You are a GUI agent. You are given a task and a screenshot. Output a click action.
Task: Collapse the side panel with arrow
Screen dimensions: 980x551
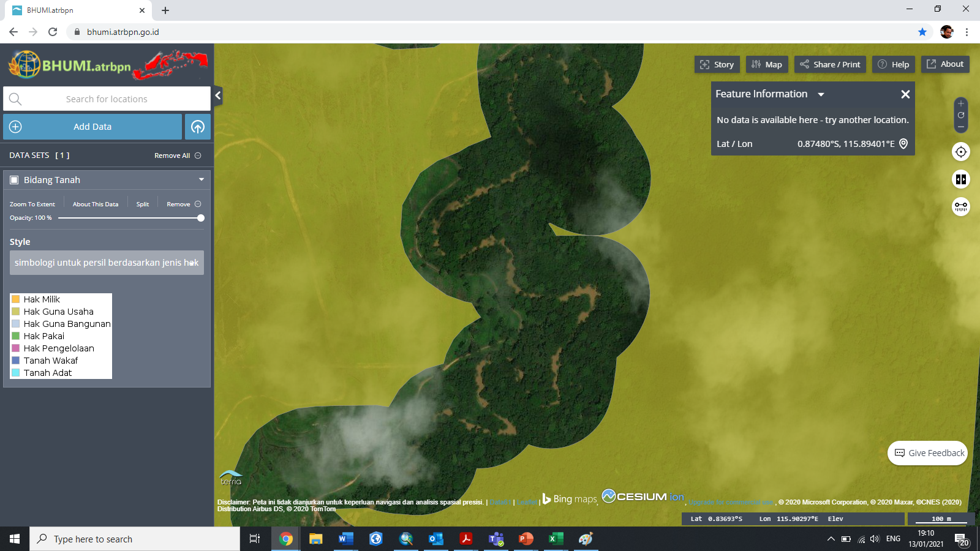pos(218,96)
